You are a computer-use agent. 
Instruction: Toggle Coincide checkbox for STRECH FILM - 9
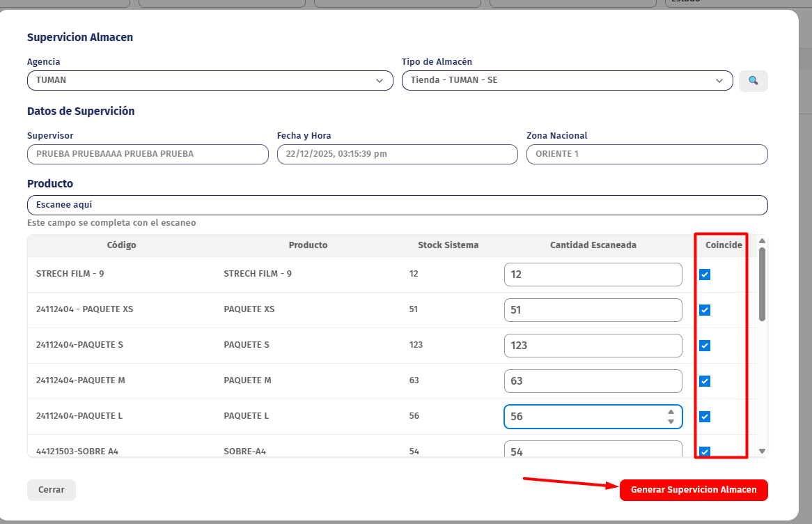(705, 275)
